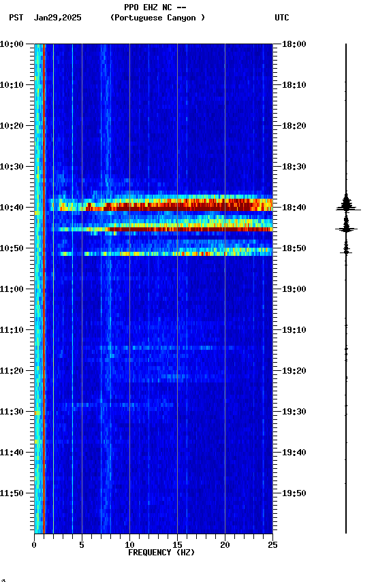Viewport: 376px width, 588px height.
Task: Click the small waveform burst near 18:51
Action: [x=346, y=248]
